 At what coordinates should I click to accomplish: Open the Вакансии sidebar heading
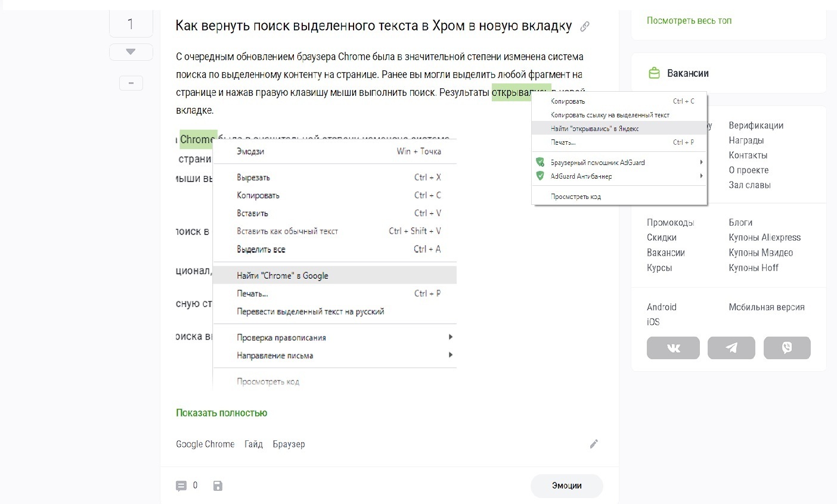click(x=688, y=73)
